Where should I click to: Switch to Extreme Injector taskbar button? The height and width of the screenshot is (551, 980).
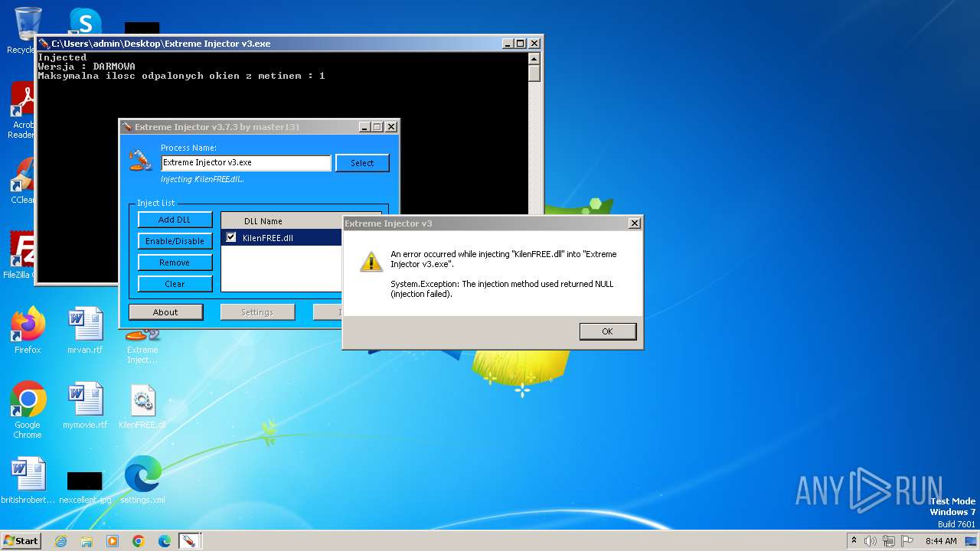(188, 541)
